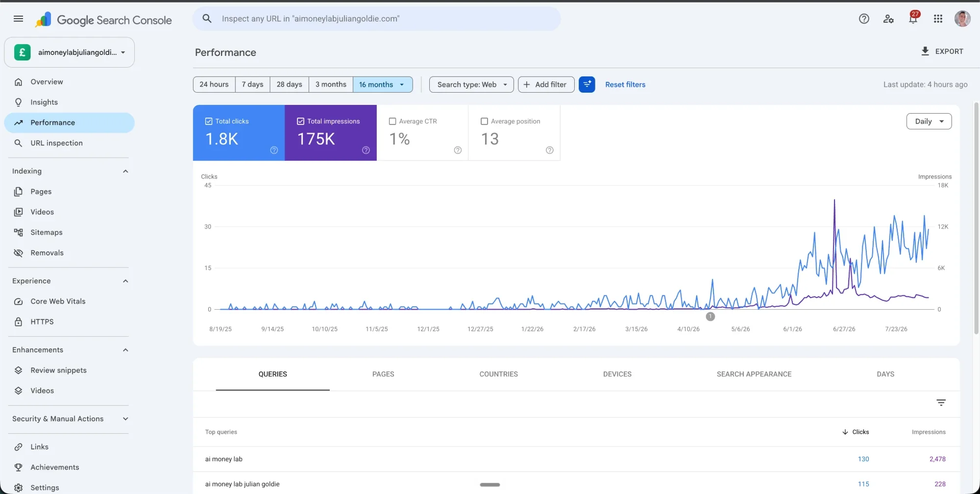Collapse the Enhancements section
The width and height of the screenshot is (980, 494).
pos(125,350)
